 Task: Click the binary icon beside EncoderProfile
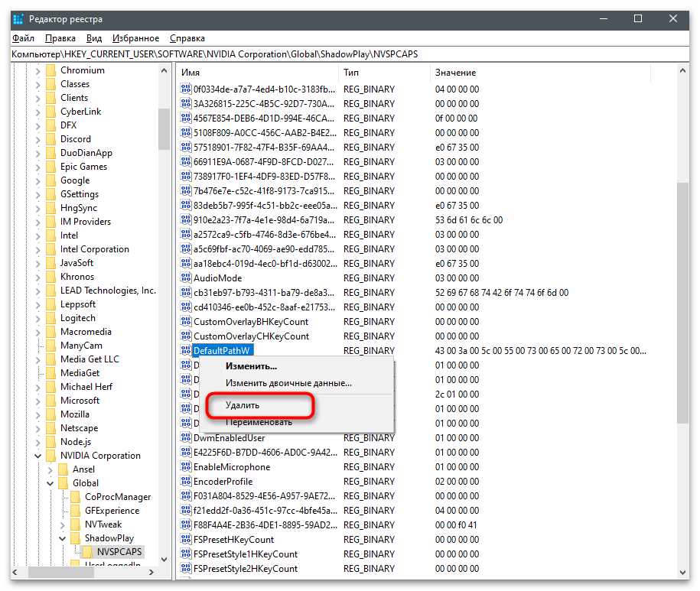[x=186, y=481]
